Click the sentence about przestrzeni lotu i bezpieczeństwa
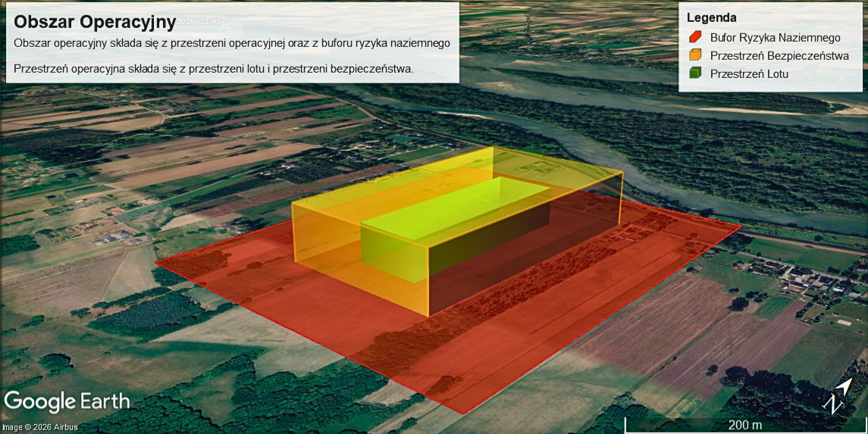Screen dimensions: 868x434 point(213,69)
